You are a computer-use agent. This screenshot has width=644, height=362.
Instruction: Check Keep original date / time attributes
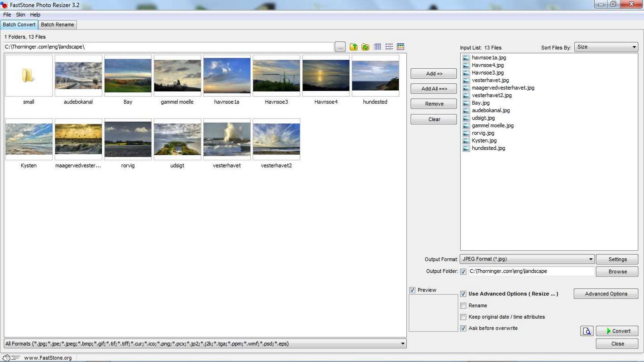463,317
